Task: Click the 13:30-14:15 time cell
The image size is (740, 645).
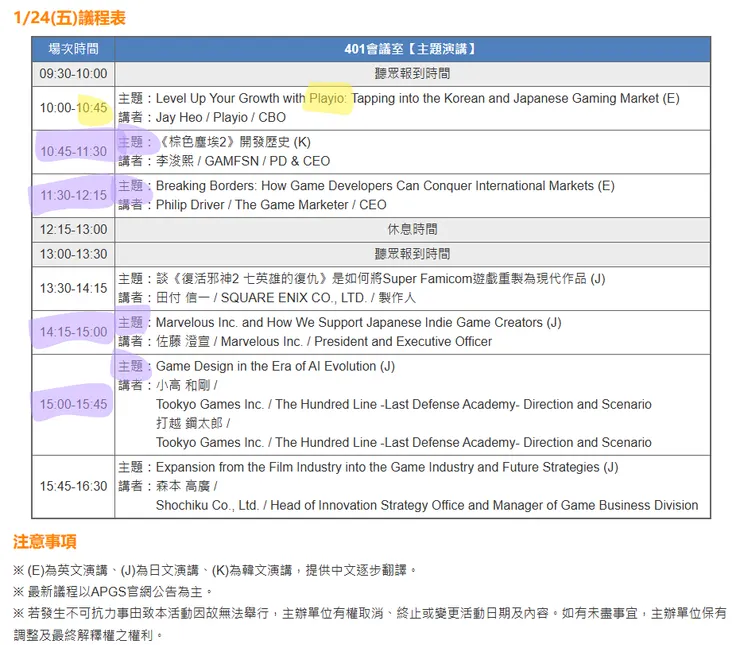Action: (73, 288)
